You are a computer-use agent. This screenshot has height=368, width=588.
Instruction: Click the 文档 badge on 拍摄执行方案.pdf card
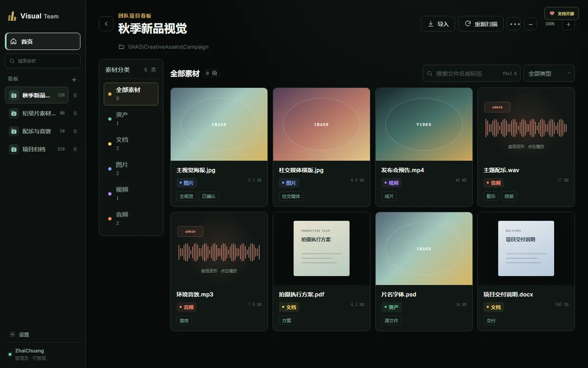coord(289,307)
